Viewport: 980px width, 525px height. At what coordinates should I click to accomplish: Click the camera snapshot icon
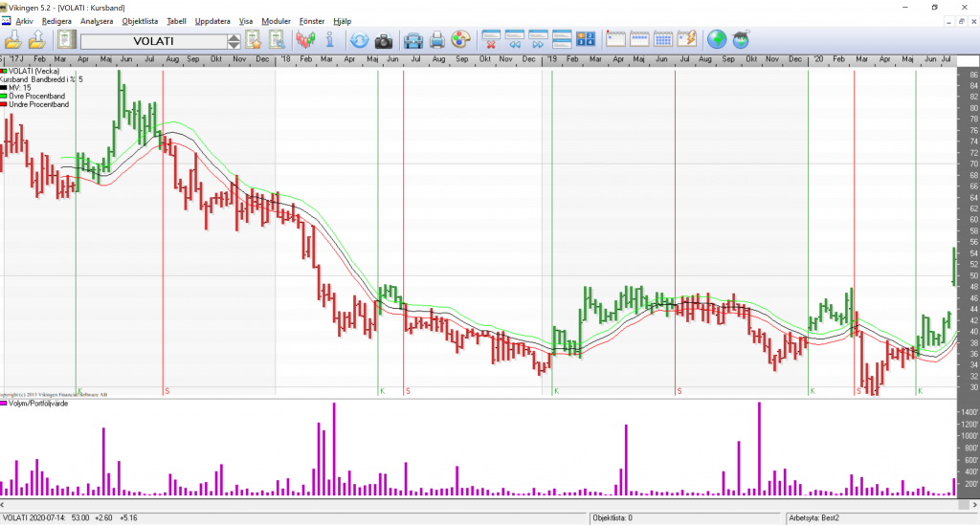point(383,40)
